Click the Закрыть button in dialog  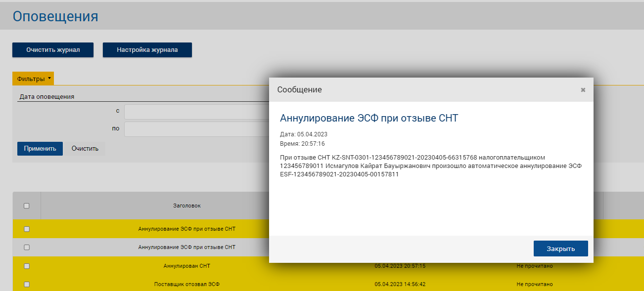(560, 249)
